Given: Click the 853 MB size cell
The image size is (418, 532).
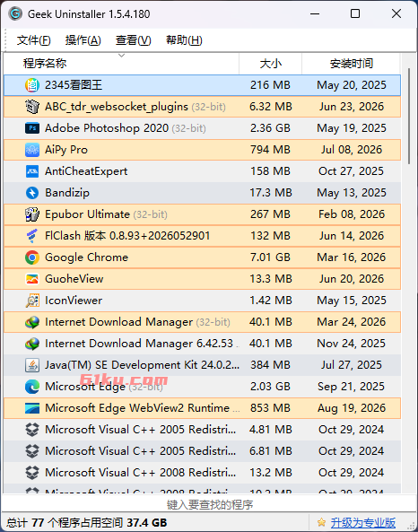Looking at the screenshot, I should click(270, 408).
